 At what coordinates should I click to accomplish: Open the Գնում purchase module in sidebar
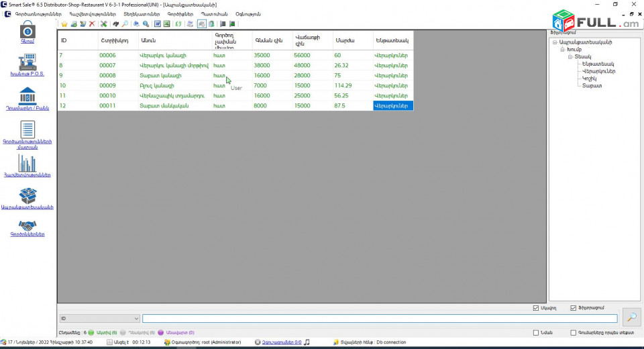28,32
